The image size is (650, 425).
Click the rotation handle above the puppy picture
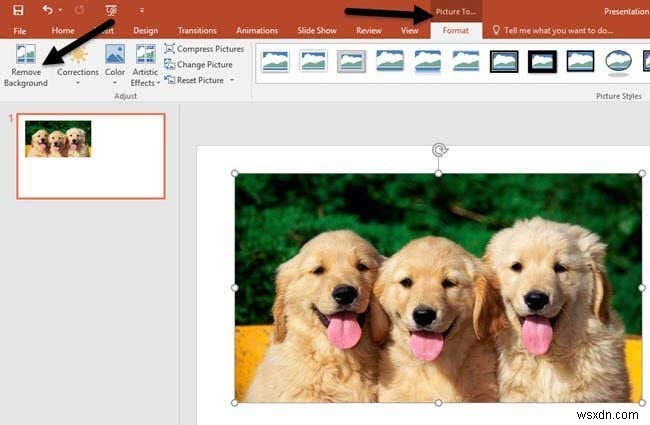coord(438,151)
